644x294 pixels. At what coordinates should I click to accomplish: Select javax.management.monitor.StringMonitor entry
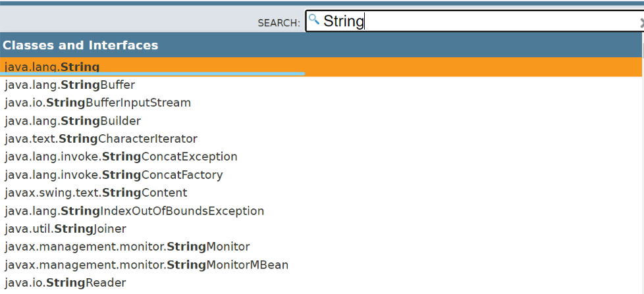point(127,247)
